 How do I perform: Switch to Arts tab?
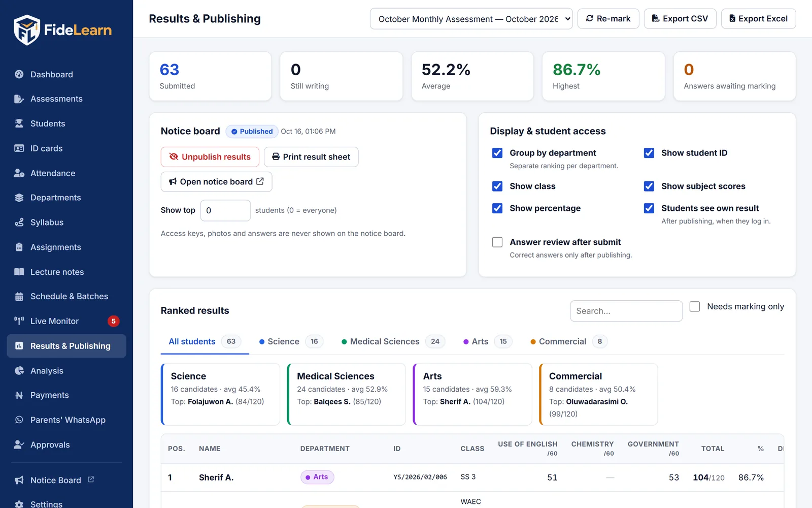[488, 341]
